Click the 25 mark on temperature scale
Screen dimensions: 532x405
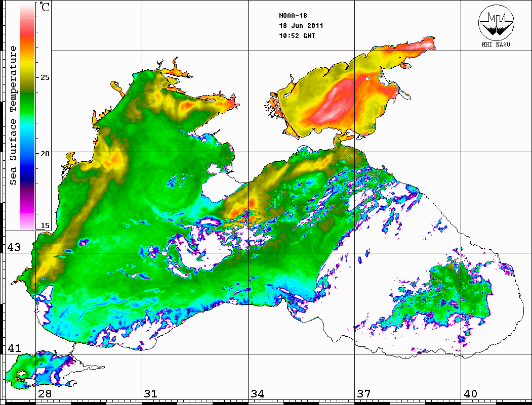(x=45, y=77)
